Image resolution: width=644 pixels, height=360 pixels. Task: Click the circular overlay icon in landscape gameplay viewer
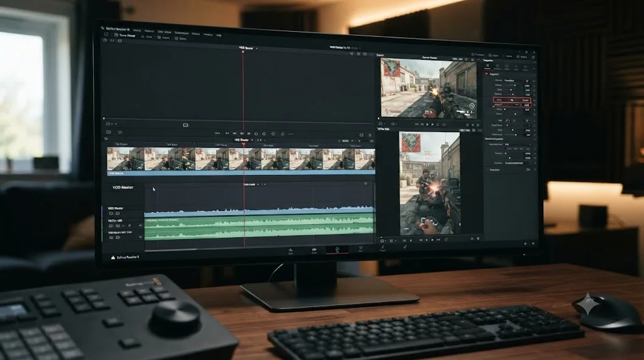[x=472, y=106]
